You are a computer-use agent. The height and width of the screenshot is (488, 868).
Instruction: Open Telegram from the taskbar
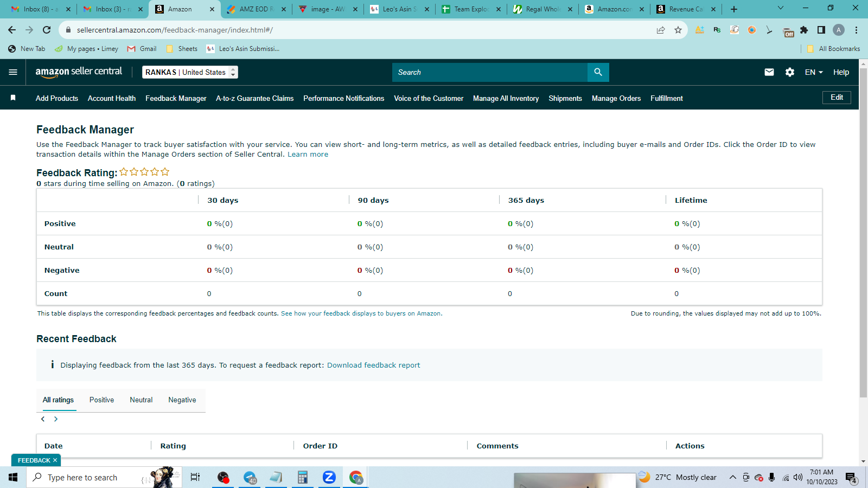click(x=250, y=477)
